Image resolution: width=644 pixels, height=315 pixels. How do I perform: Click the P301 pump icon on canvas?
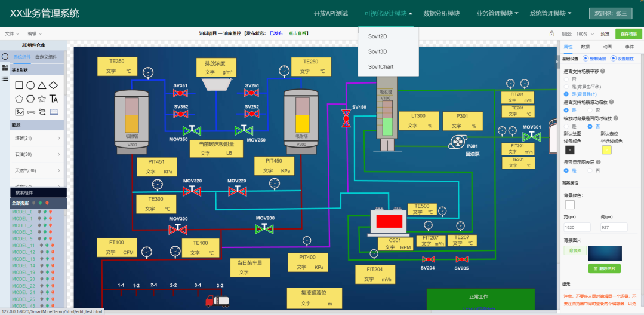457,142
